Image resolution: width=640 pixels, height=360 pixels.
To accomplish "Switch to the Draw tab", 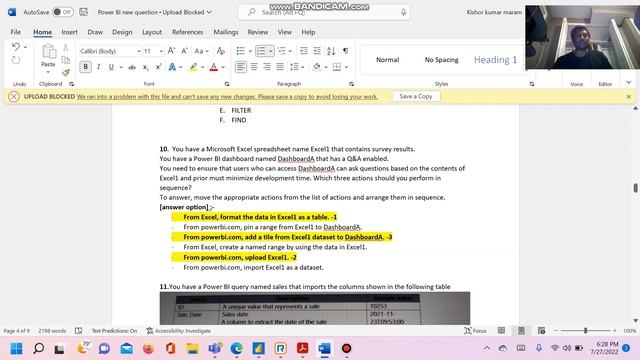I will tap(95, 32).
